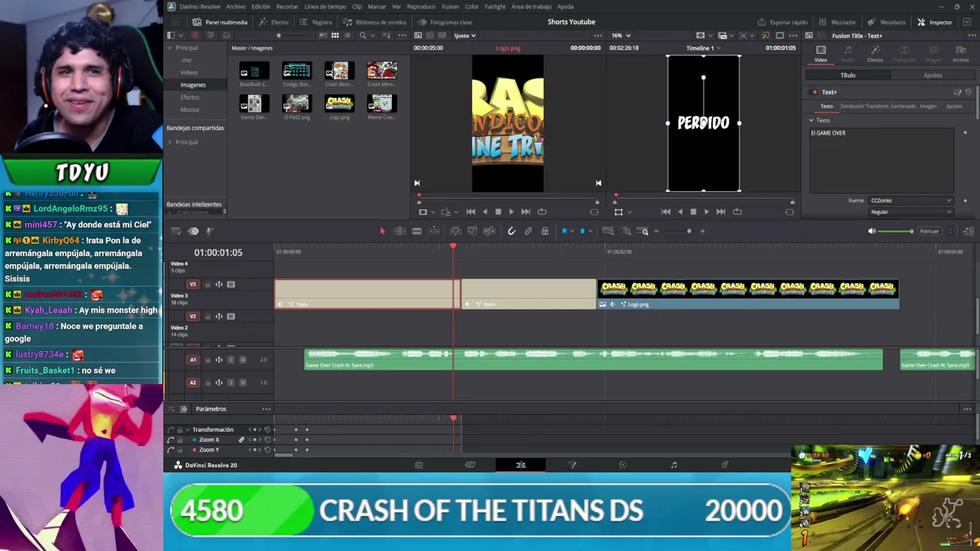
Task: Open the search icon in media pool
Action: click(363, 35)
